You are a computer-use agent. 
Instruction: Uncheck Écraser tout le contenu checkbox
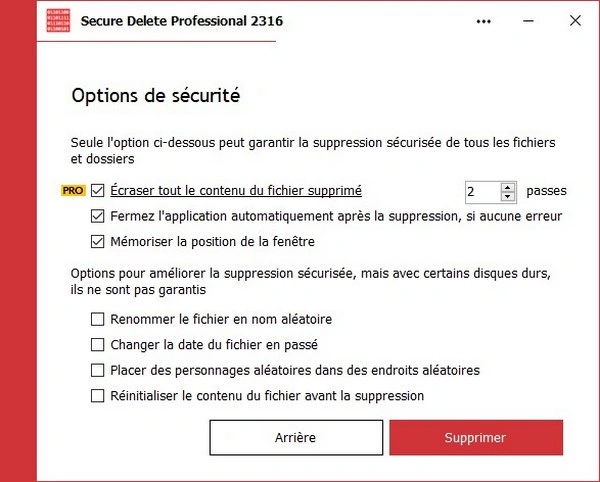point(97,190)
